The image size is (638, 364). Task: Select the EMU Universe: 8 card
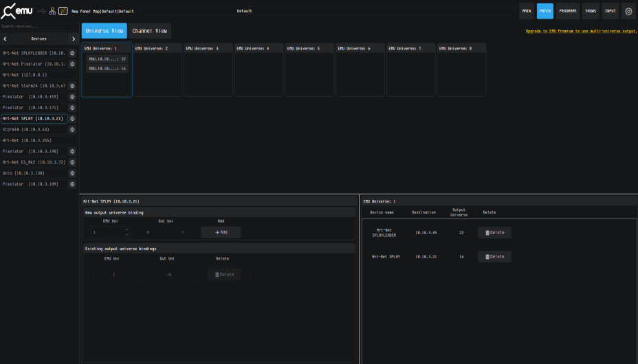(461, 70)
